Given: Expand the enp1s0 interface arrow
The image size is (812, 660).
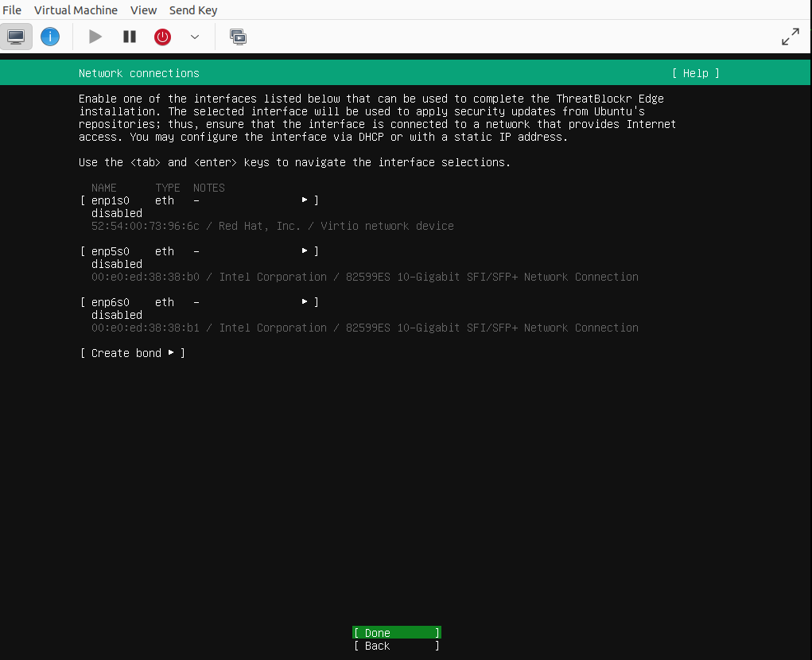Looking at the screenshot, I should pyautogui.click(x=305, y=200).
